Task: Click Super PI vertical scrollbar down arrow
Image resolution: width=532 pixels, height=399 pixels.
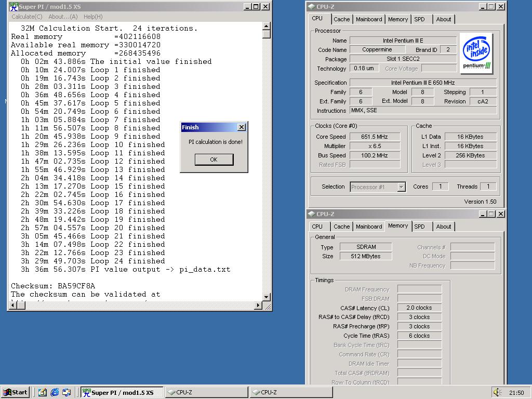Action: 267,297
